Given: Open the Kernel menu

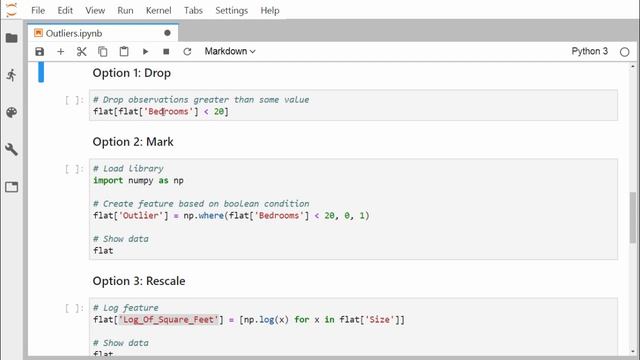Looking at the screenshot, I should click(158, 10).
